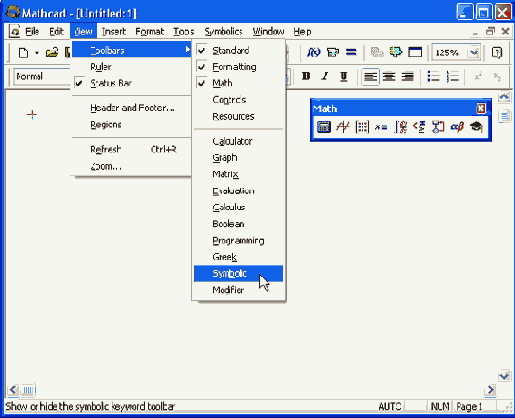The image size is (515, 418).
Task: Click the Resource Center window icon
Action: [415, 52]
